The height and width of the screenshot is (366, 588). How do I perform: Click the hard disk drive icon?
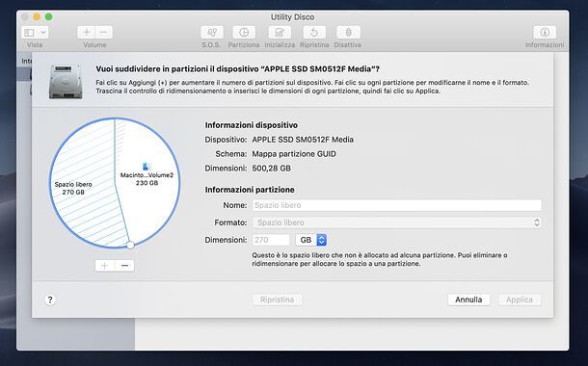(66, 81)
